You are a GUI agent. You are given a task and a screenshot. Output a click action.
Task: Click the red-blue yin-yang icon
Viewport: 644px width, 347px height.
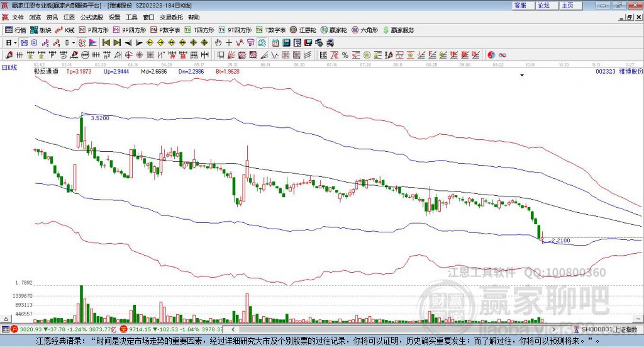tap(491, 55)
